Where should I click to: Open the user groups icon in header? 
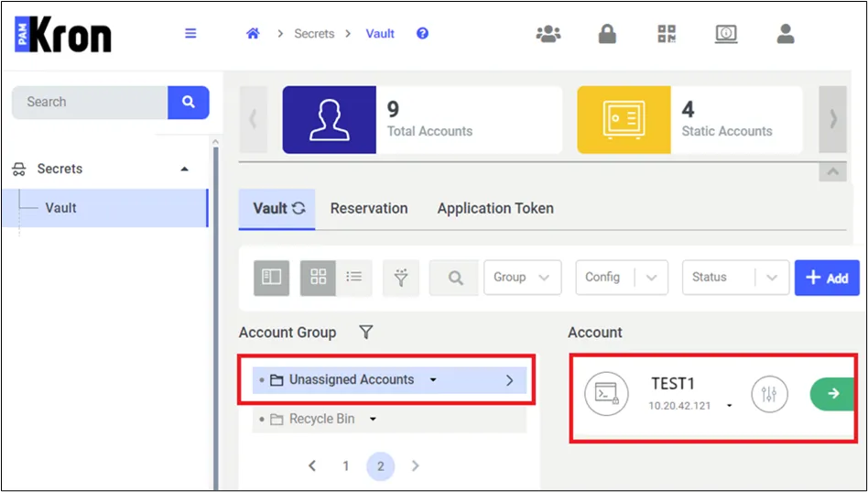[548, 34]
